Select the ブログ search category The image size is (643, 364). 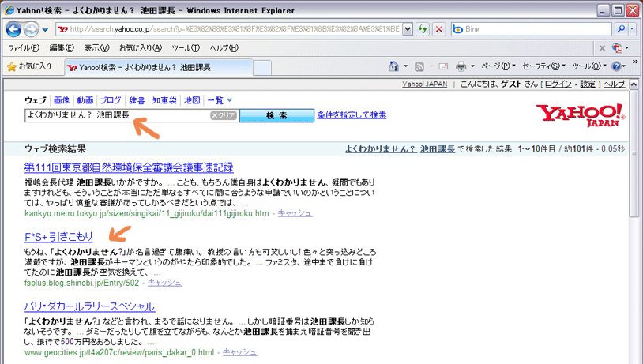(x=111, y=100)
